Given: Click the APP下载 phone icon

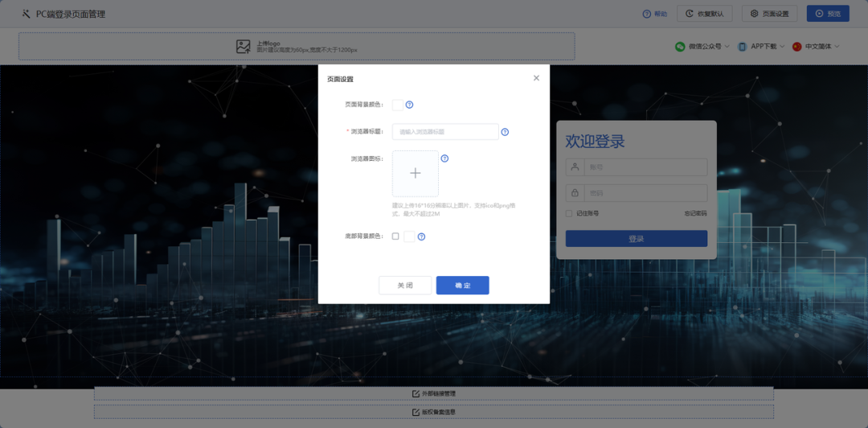Looking at the screenshot, I should tap(742, 47).
